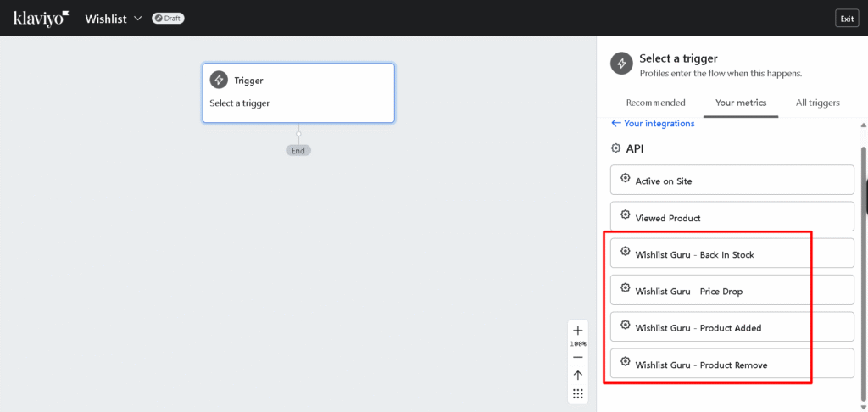
Task: Zoom in the canvas with the plus button
Action: click(578, 331)
